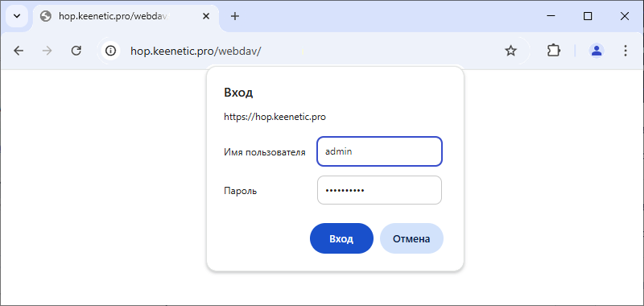The width and height of the screenshot is (644, 306).
Task: Open the Extensions puzzle icon
Action: [554, 51]
